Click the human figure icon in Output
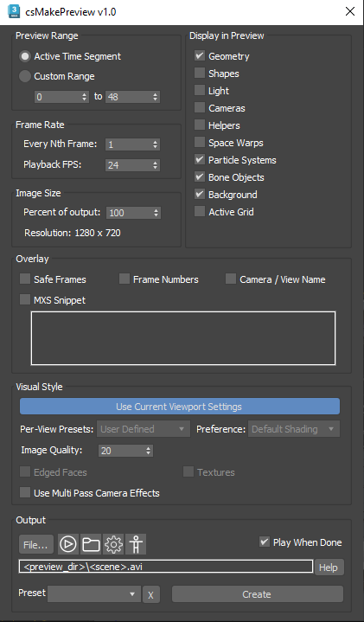 tap(136, 544)
